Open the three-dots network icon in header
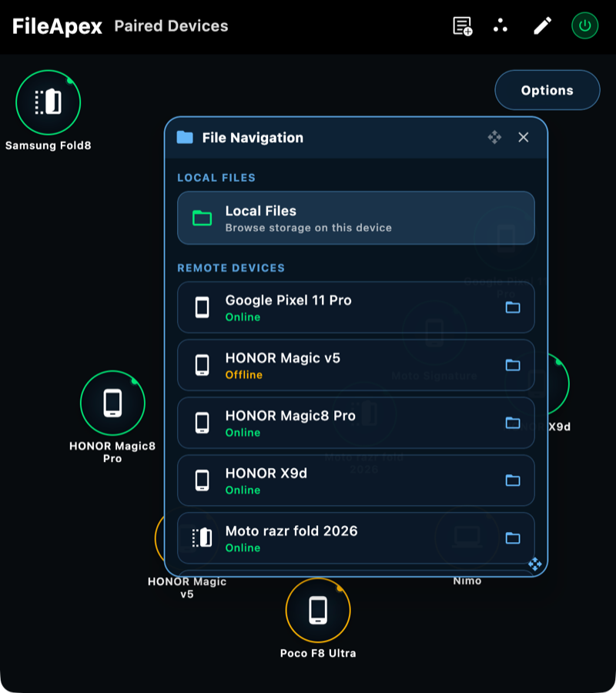The image size is (616, 693). (x=500, y=25)
